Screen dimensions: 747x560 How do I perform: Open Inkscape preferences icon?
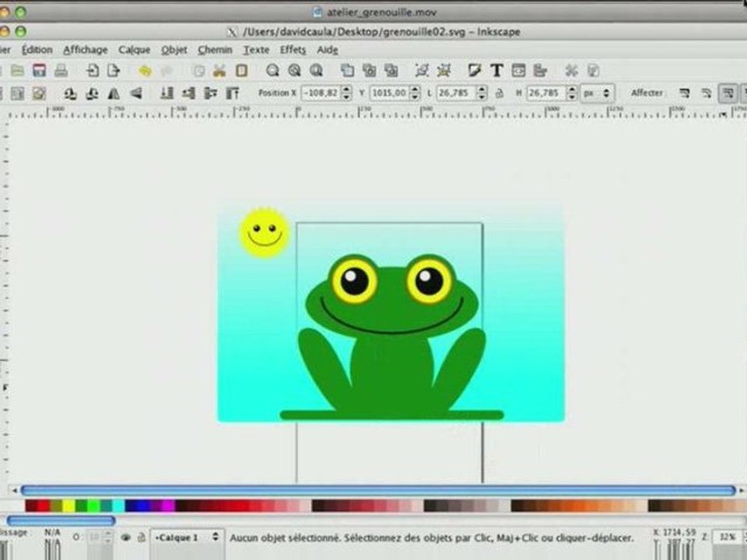571,71
